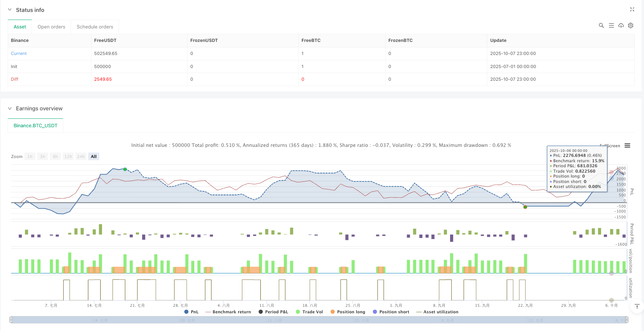Toggle the PnL series in chart legend

191,312
